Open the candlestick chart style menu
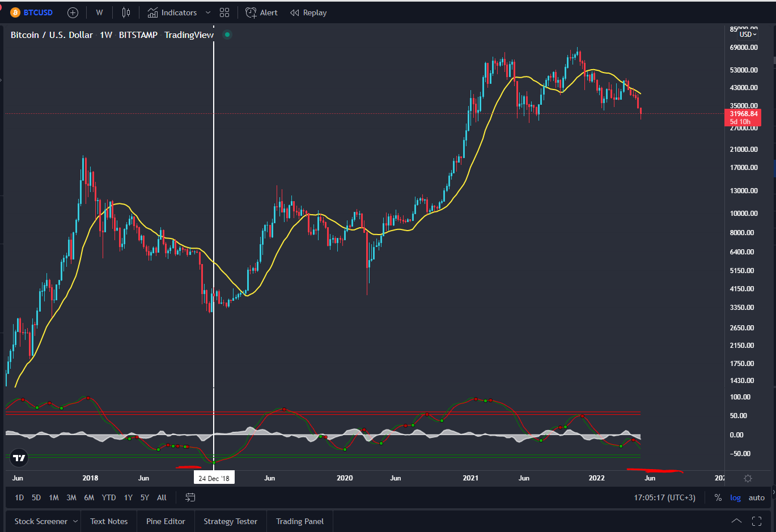 pyautogui.click(x=126, y=12)
